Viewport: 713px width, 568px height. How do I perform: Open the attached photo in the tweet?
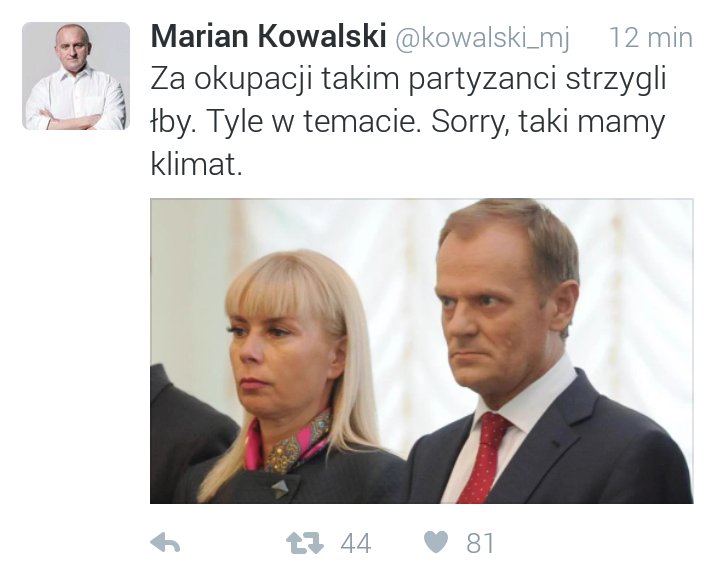click(422, 351)
